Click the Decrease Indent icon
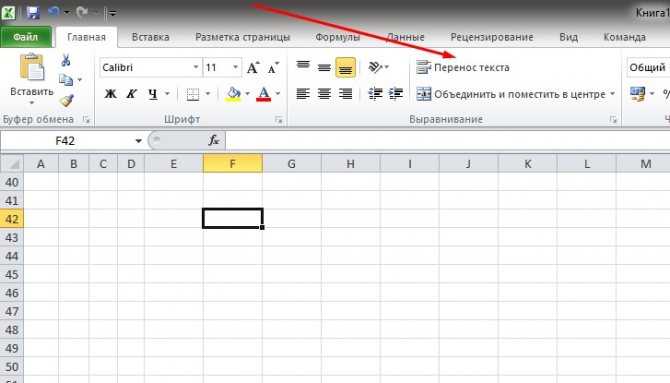Image resolution: width=670 pixels, height=383 pixels. point(375,93)
